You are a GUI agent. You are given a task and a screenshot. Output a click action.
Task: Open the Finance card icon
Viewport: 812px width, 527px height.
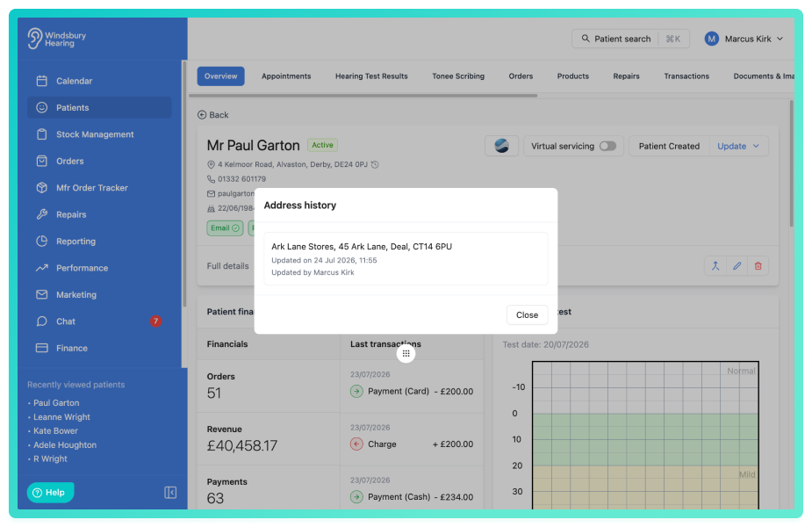[x=42, y=348]
